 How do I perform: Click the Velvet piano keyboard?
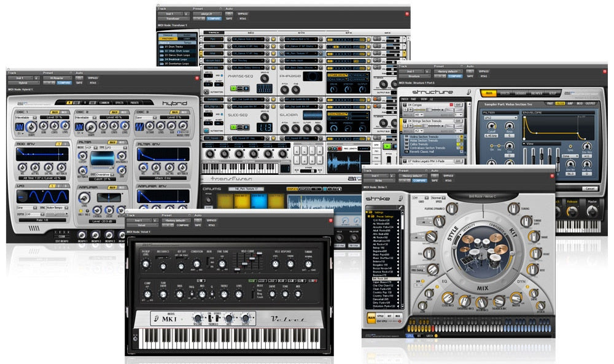[228, 338]
